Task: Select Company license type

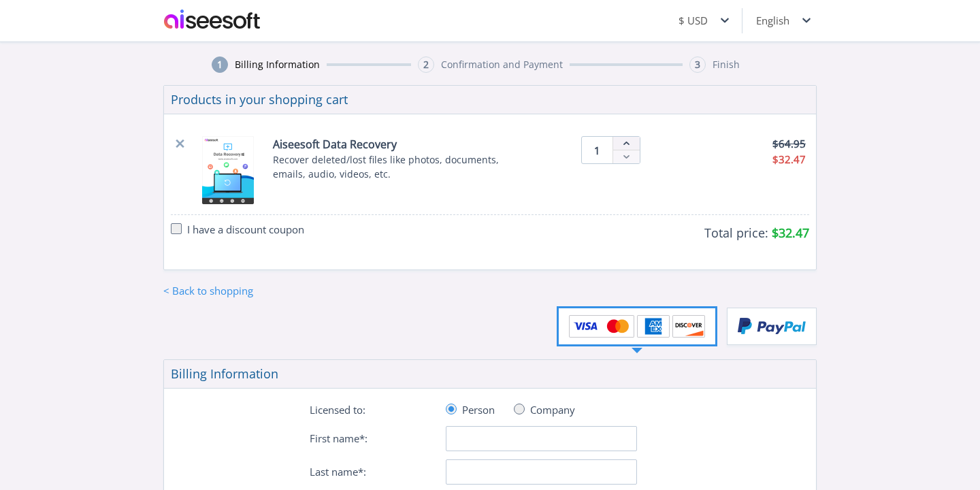Action: pos(519,409)
